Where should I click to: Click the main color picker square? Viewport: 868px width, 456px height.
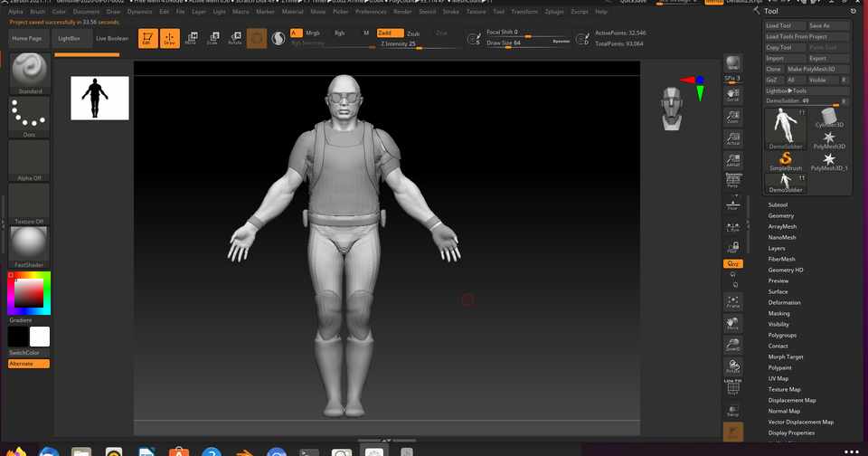[x=29, y=292]
